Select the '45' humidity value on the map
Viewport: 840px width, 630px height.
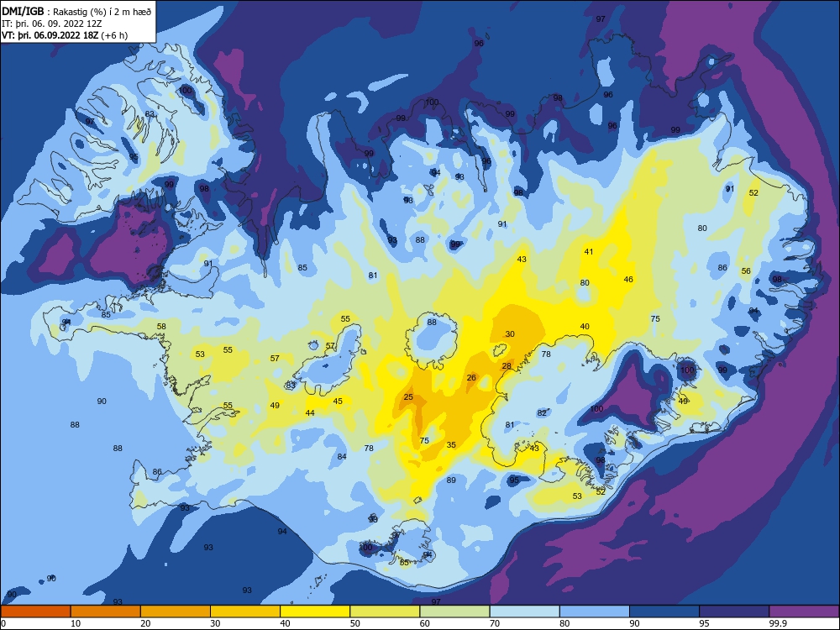(x=338, y=402)
